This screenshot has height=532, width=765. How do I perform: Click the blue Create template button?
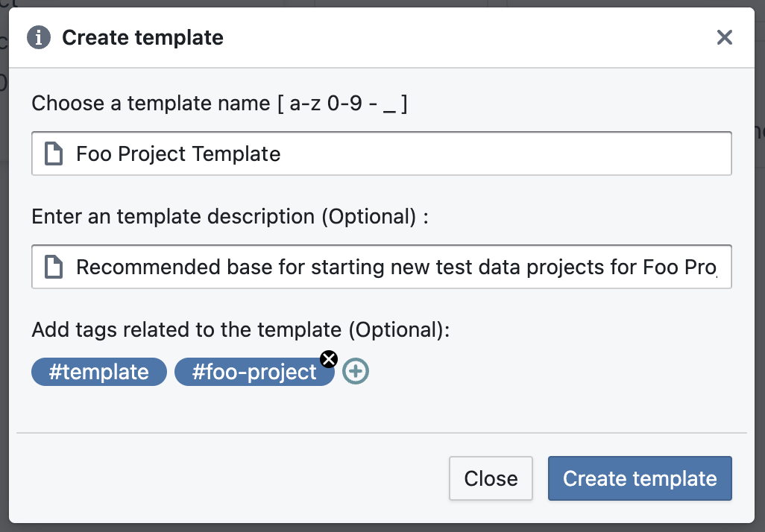[x=640, y=478]
